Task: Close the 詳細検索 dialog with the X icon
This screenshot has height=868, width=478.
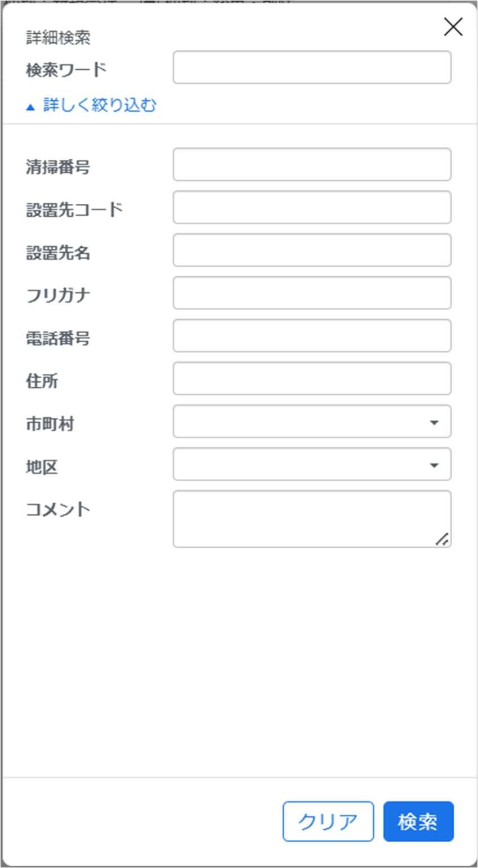Action: (453, 26)
